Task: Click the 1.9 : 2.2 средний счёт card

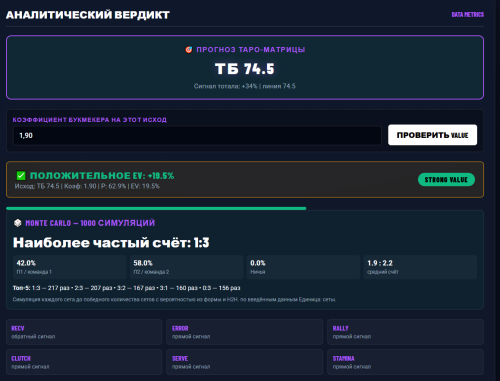Action: (x=420, y=267)
